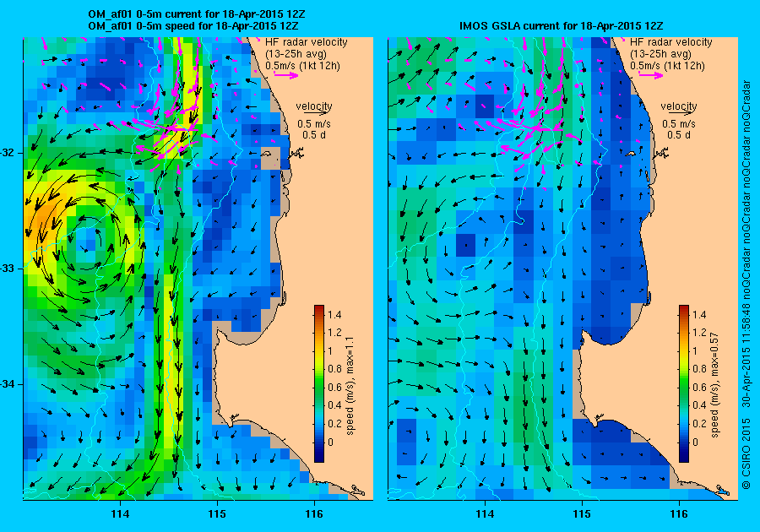Click the 'OM_af01 0-5m current' title line
Viewport: 760px width, 532px height.
(196, 14)
